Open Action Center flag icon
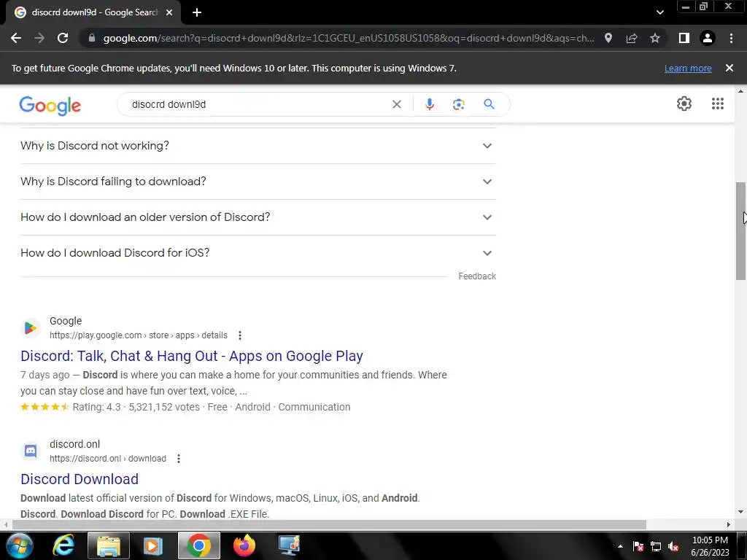 pos(638,546)
